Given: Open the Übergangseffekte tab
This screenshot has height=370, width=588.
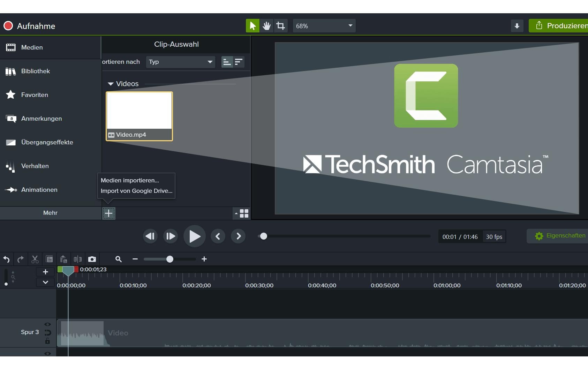Looking at the screenshot, I should [47, 142].
